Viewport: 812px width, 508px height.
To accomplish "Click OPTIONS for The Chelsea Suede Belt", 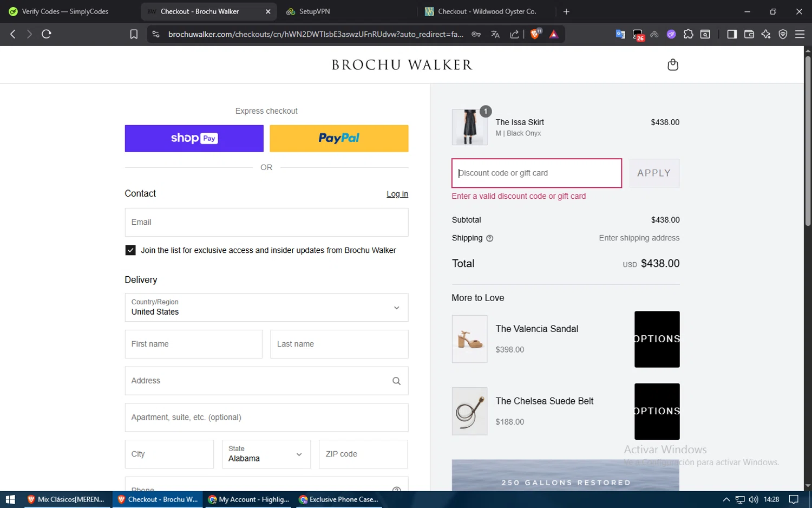I will coord(657,412).
